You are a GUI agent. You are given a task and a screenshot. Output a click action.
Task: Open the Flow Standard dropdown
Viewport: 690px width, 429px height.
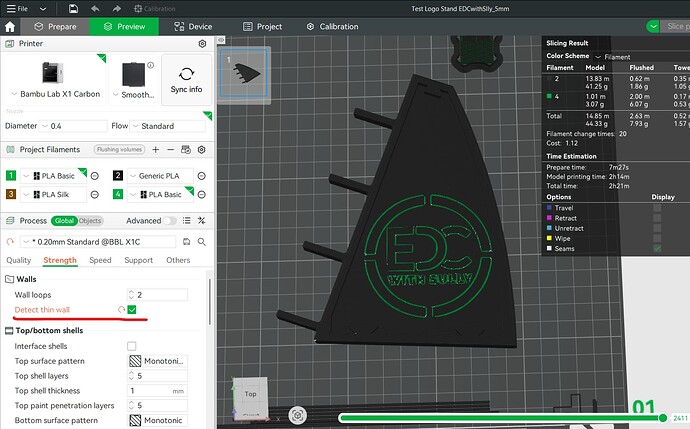[x=167, y=126]
